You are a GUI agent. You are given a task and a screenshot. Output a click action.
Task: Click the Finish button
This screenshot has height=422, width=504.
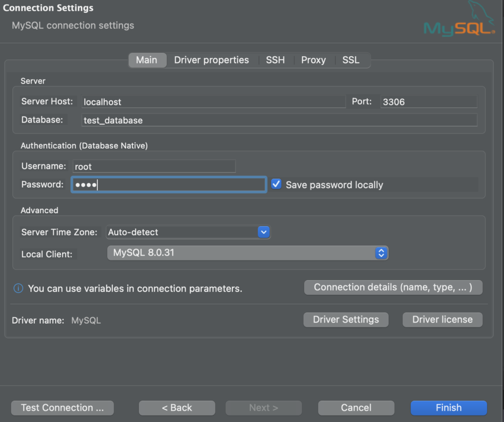(448, 408)
